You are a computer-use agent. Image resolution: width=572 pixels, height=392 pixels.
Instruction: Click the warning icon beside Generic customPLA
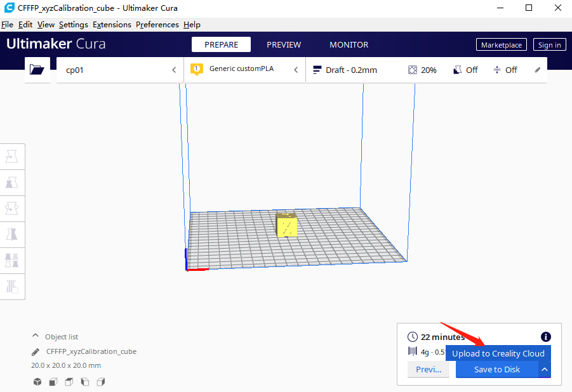pyautogui.click(x=196, y=69)
